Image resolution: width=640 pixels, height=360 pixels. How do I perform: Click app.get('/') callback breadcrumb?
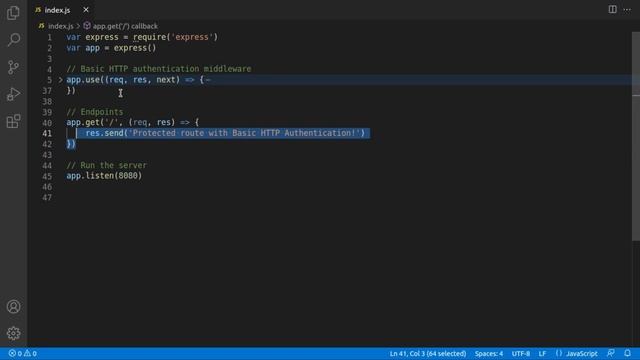point(125,26)
